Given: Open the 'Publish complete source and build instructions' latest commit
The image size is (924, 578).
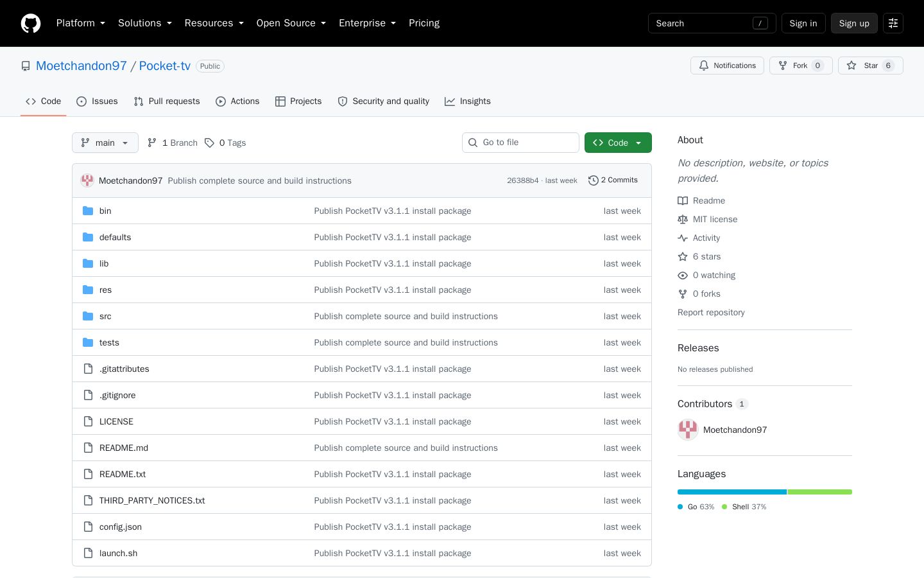Looking at the screenshot, I should (260, 180).
